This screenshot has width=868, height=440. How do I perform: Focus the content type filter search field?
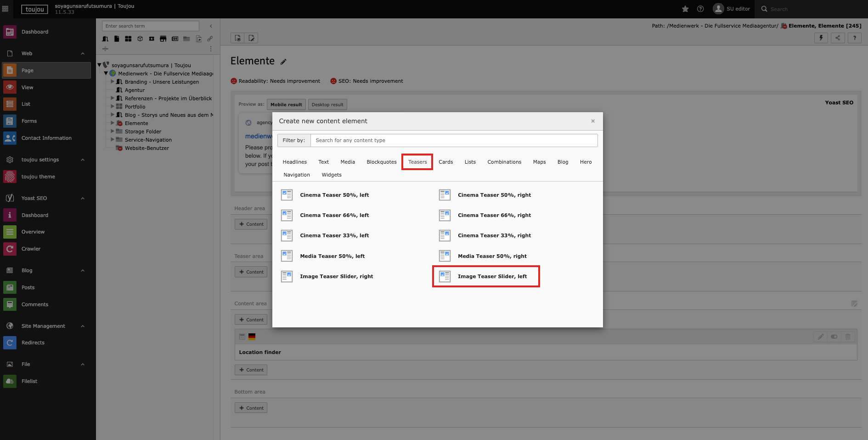(x=453, y=140)
